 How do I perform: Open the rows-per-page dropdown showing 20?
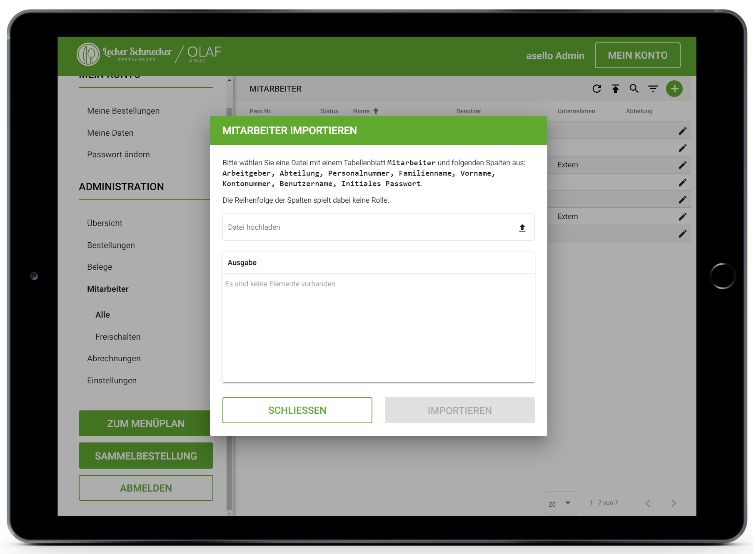[560, 504]
